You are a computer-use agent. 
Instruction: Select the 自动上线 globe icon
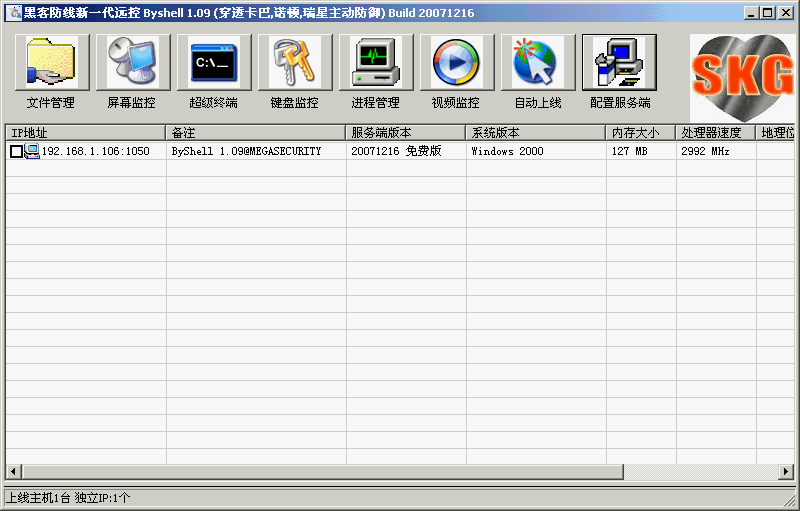pos(538,63)
